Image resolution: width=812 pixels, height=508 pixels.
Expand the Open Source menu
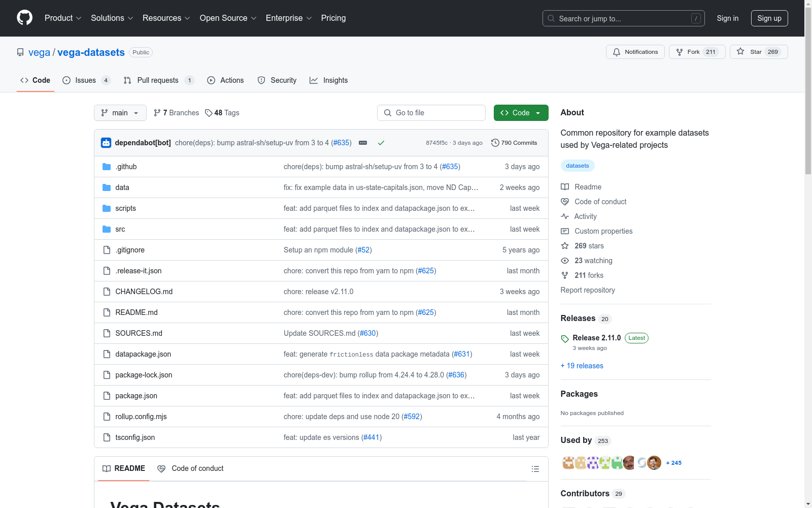pos(228,18)
